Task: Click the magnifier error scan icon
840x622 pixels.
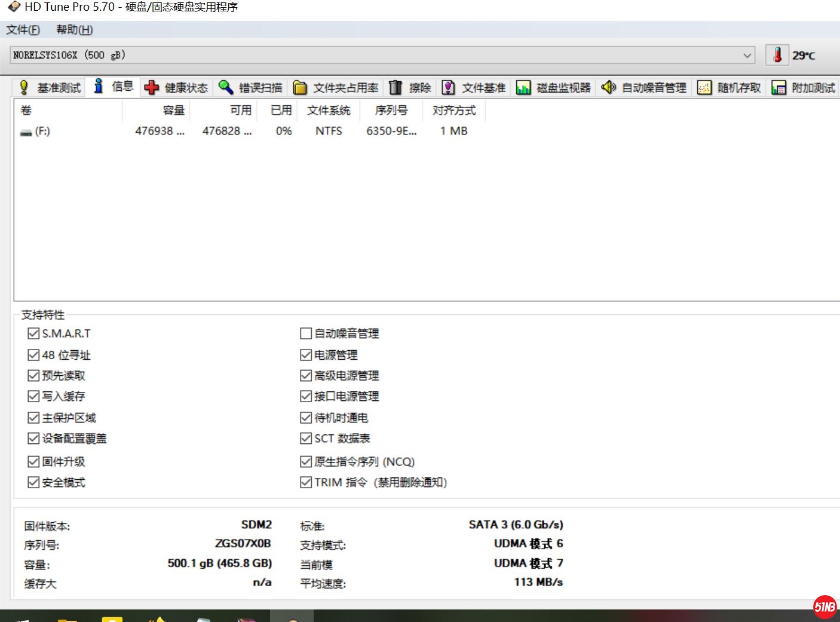Action: coord(225,88)
